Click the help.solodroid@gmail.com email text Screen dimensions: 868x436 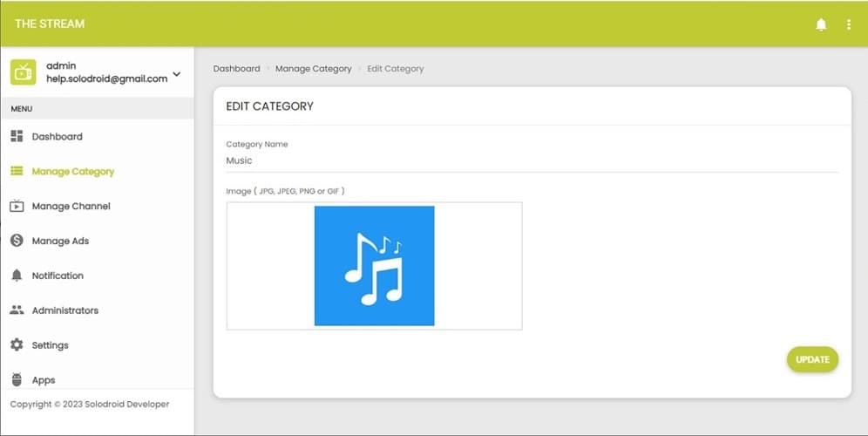click(x=107, y=78)
